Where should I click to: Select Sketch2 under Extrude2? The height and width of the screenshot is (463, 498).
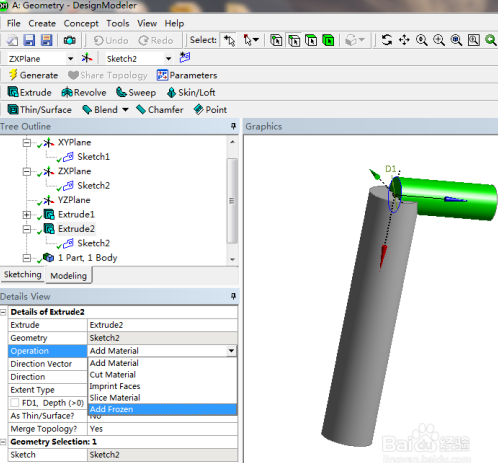point(93,243)
